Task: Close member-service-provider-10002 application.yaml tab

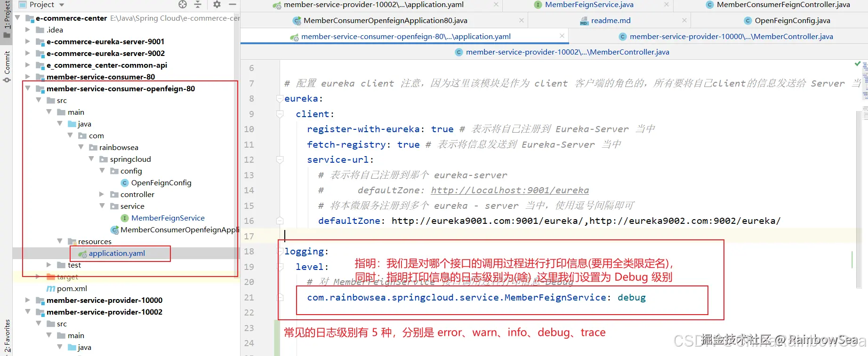Action: (496, 4)
